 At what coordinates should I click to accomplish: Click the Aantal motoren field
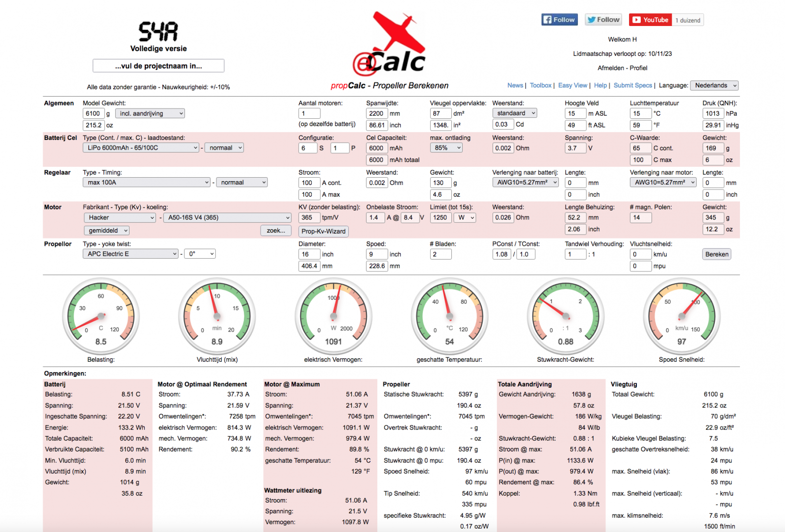pyautogui.click(x=310, y=113)
